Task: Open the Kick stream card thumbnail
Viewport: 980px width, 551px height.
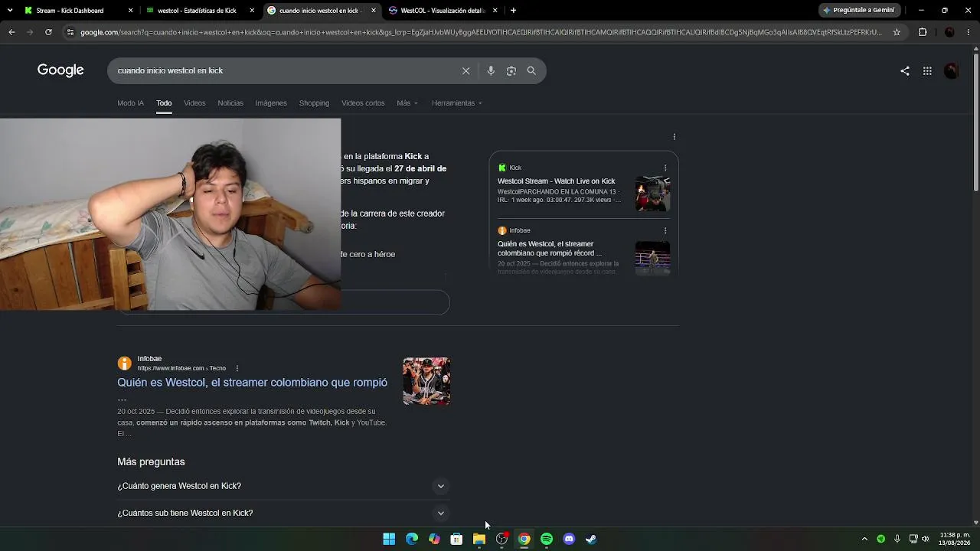Action: pos(652,194)
